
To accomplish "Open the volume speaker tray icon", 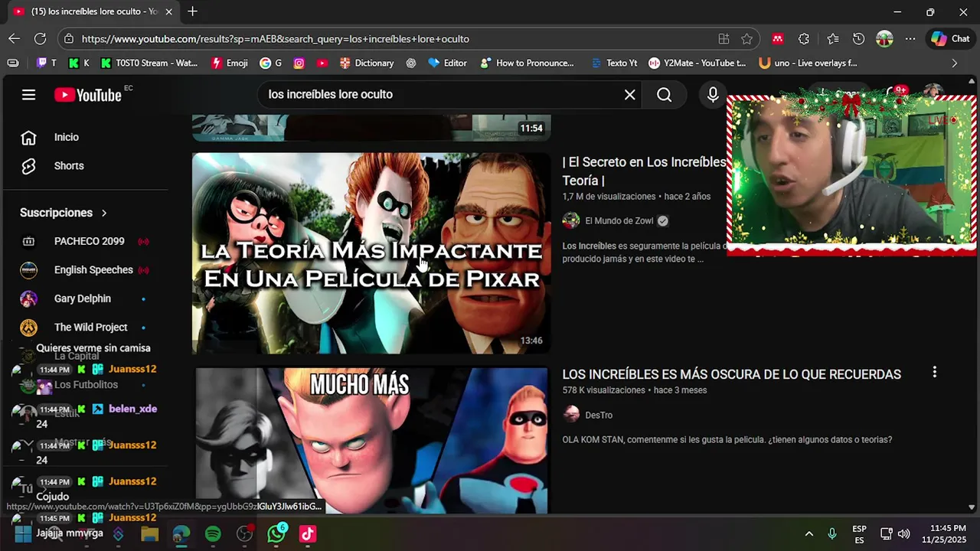I will (904, 533).
